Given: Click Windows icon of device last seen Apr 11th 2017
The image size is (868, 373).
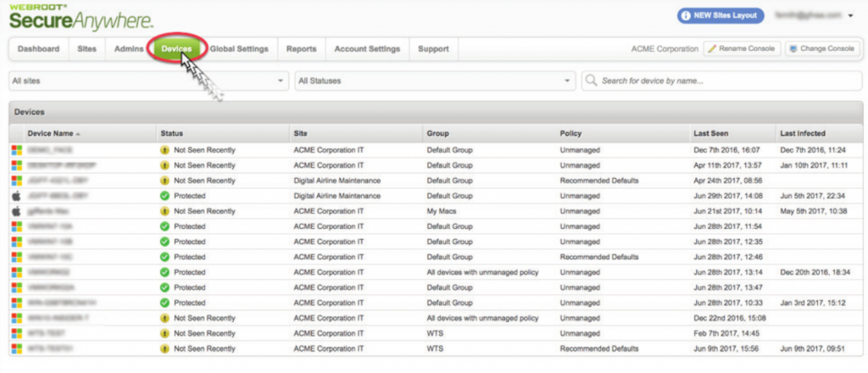Looking at the screenshot, I should pos(17,165).
